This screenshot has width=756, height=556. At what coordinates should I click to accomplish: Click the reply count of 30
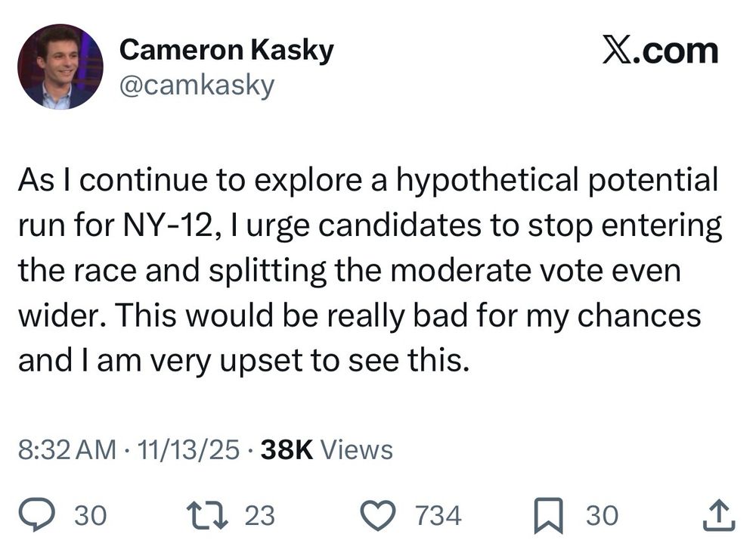pyautogui.click(x=90, y=516)
